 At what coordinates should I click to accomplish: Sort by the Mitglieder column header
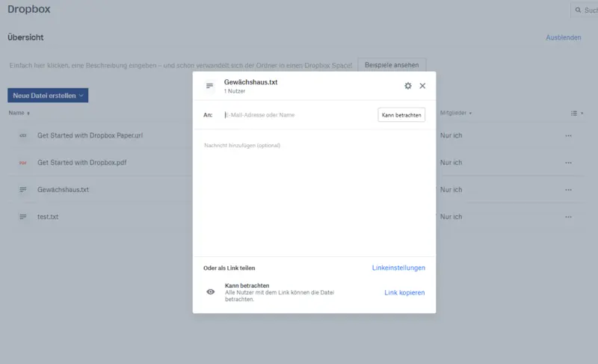pos(455,114)
